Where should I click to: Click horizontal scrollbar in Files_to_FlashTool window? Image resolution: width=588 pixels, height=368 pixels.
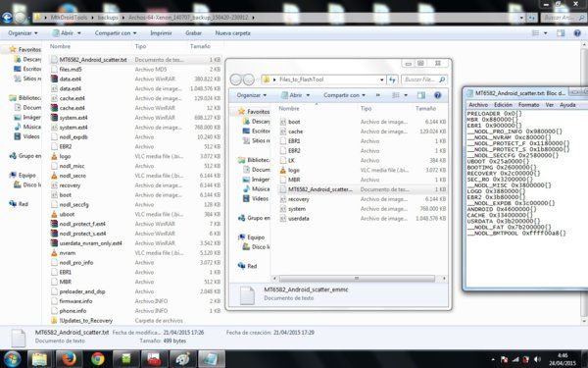pyautogui.click(x=357, y=279)
